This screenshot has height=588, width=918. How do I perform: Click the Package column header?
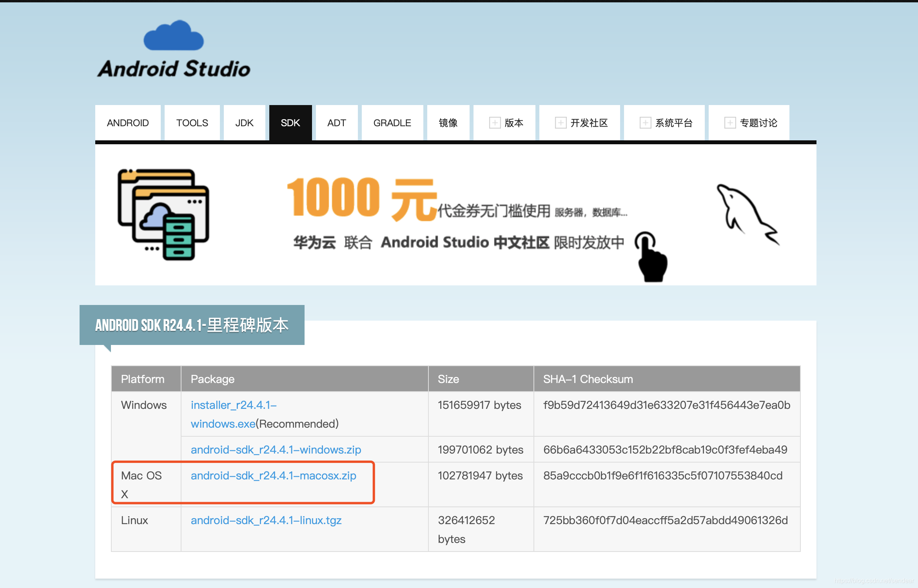[305, 379]
